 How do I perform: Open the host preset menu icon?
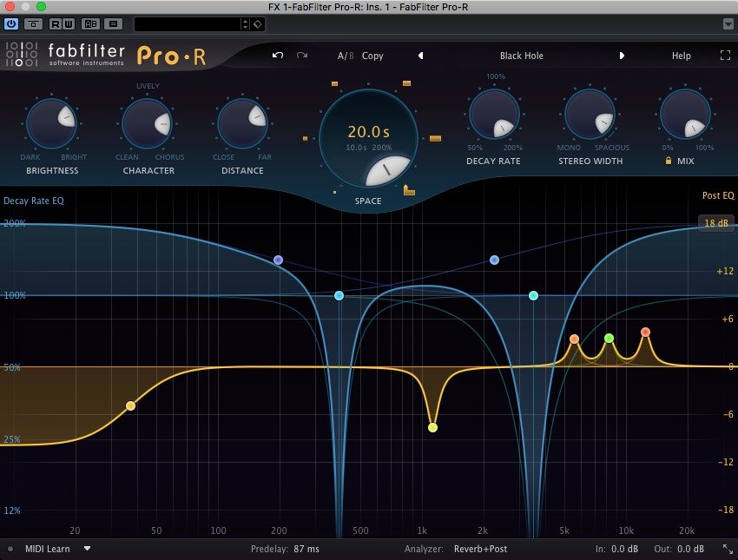coord(113,24)
